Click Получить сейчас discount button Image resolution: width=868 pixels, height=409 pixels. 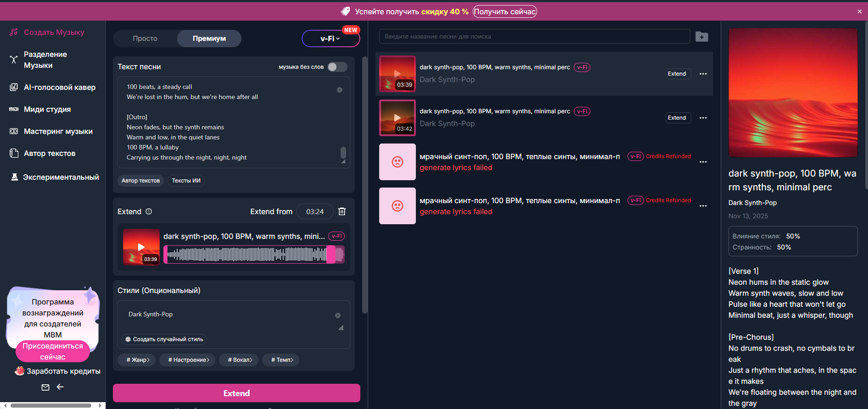(x=504, y=11)
